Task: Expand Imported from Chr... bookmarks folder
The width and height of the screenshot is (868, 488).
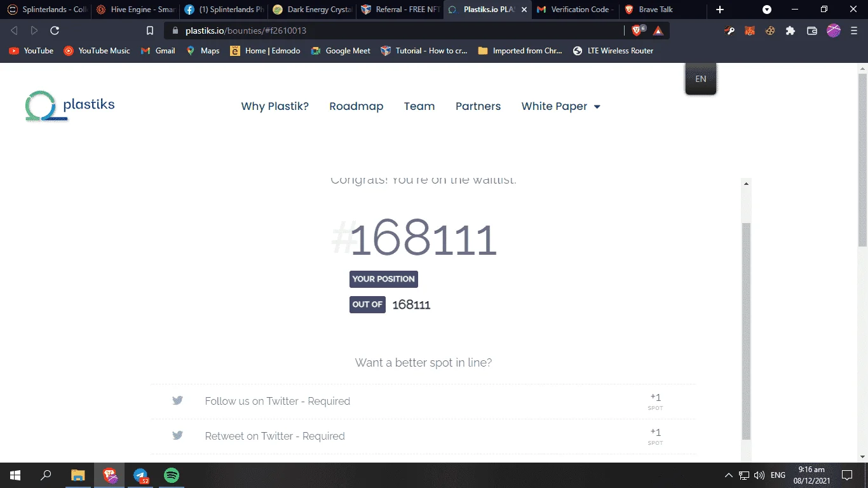Action: pyautogui.click(x=520, y=51)
